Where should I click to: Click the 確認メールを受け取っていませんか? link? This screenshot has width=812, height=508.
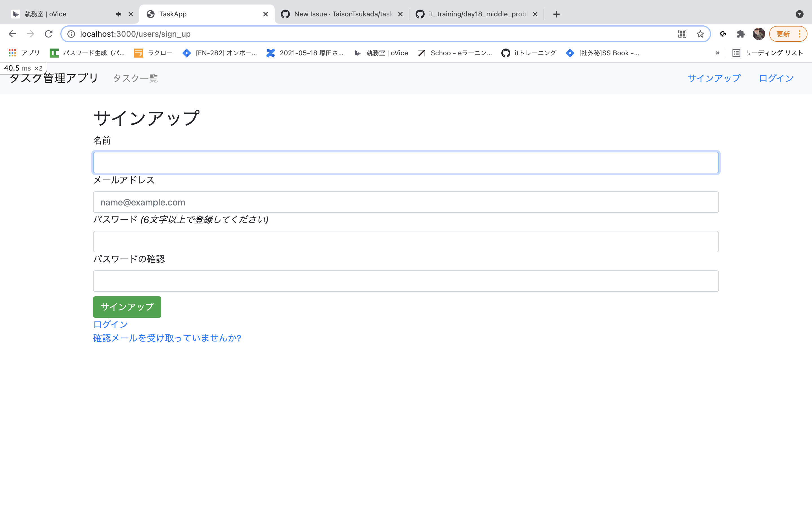pos(167,338)
